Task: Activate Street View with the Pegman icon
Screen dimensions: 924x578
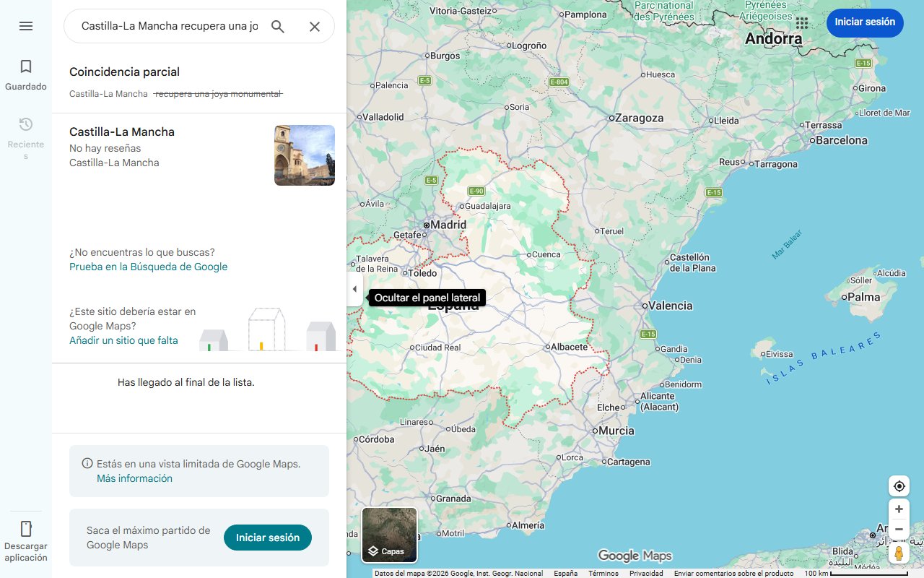Action: 899,553
